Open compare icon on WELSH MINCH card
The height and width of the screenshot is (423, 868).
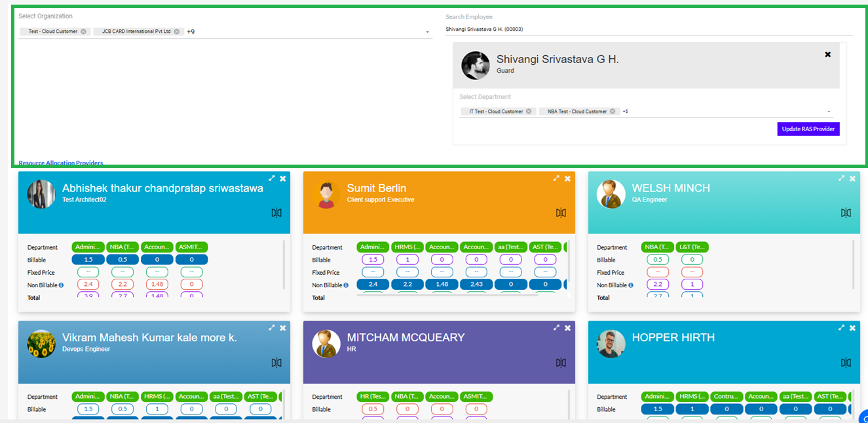pyautogui.click(x=846, y=212)
